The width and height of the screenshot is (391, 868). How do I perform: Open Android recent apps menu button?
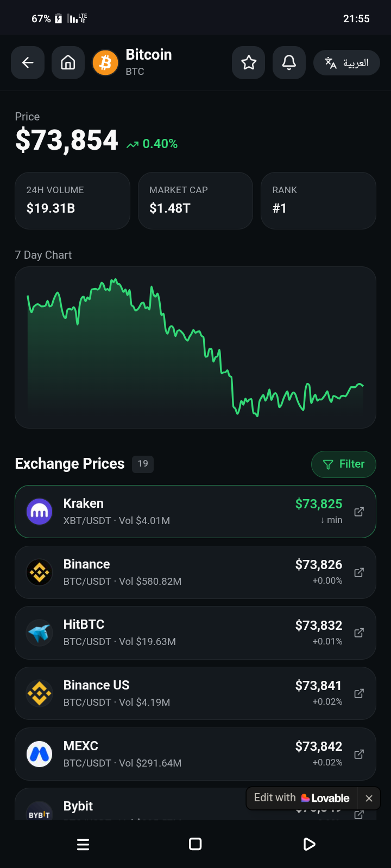click(83, 844)
